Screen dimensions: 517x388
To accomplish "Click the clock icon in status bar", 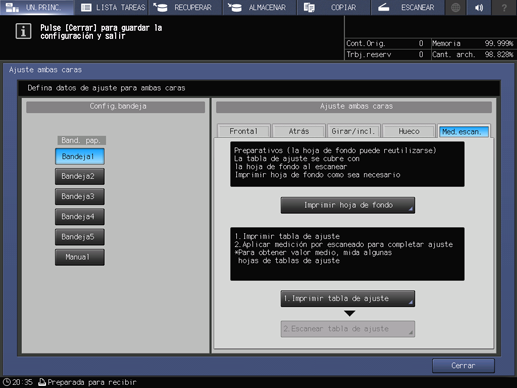I will coord(7,382).
